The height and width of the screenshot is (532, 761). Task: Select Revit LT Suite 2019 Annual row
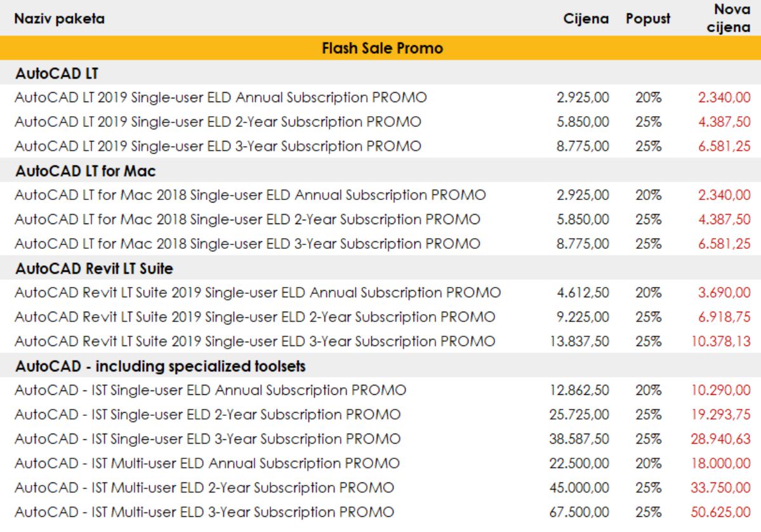coord(258,293)
